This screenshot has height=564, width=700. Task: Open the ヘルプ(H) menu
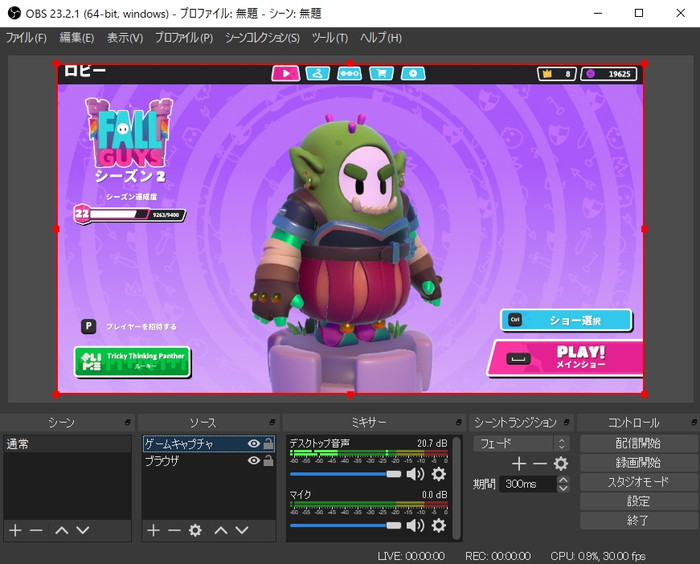pos(381,38)
